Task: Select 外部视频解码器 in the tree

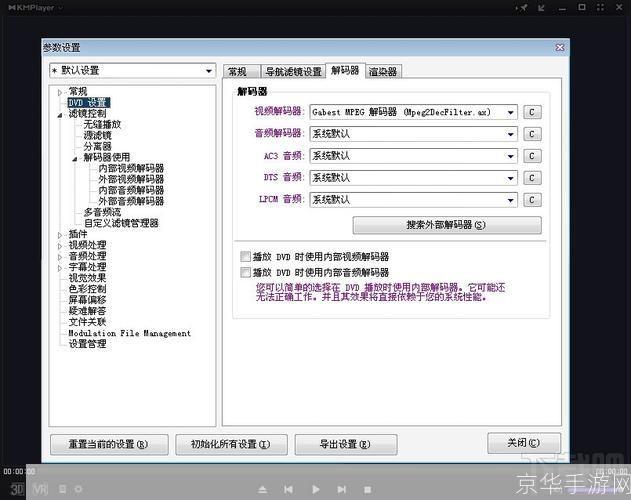Action: [131, 179]
